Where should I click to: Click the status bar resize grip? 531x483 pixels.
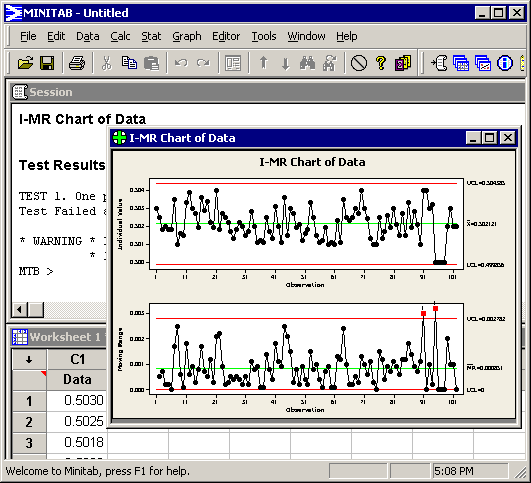[520, 472]
